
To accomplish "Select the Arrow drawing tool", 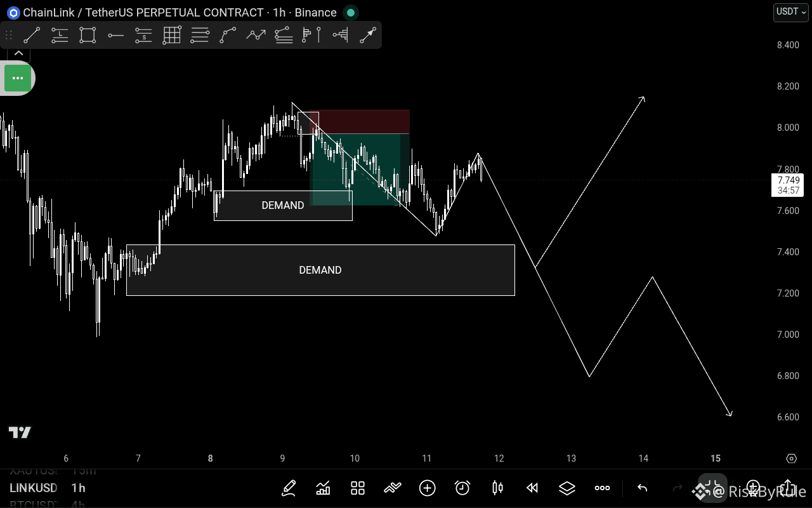I will coord(368,35).
